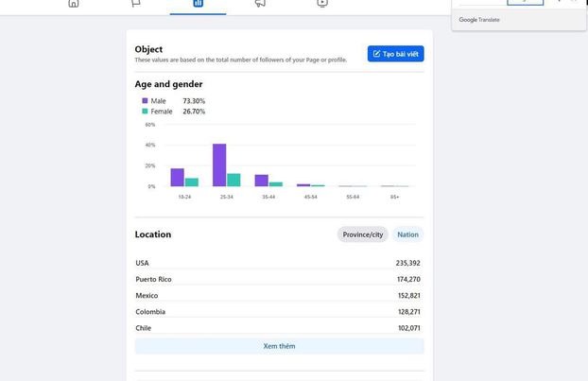Click the Tạo bài viết create post button
Viewport: 588px width, 381px height.
[395, 54]
